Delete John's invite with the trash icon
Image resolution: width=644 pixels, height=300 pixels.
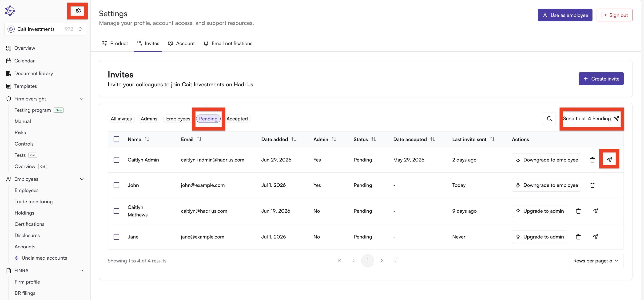(x=592, y=185)
